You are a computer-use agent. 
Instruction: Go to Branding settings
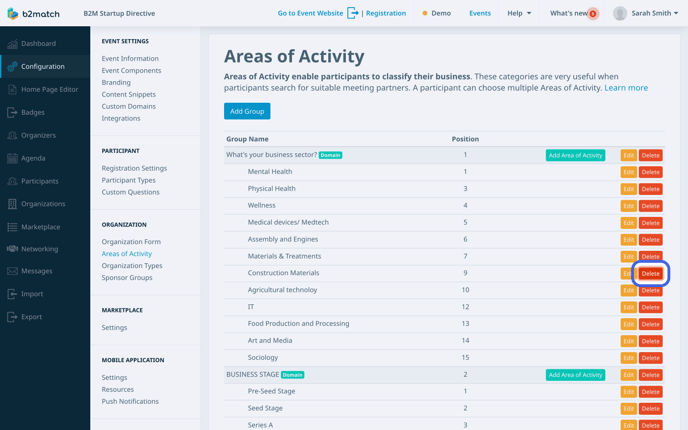pyautogui.click(x=116, y=82)
